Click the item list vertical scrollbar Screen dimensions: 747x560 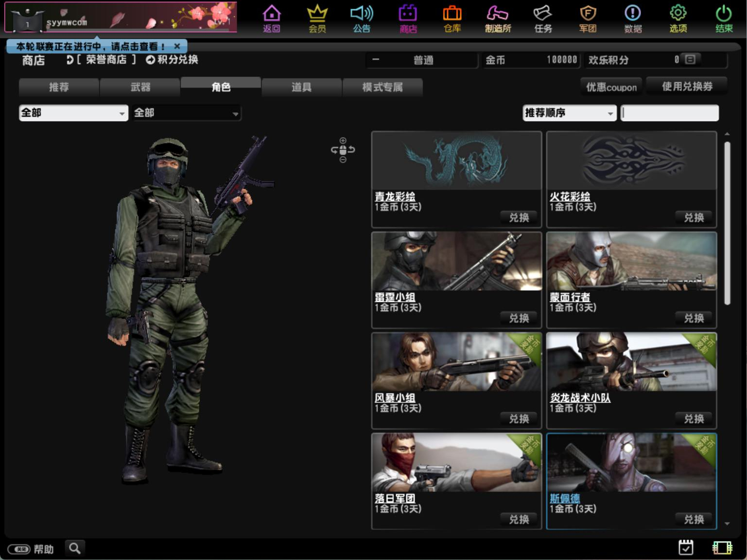(727, 223)
